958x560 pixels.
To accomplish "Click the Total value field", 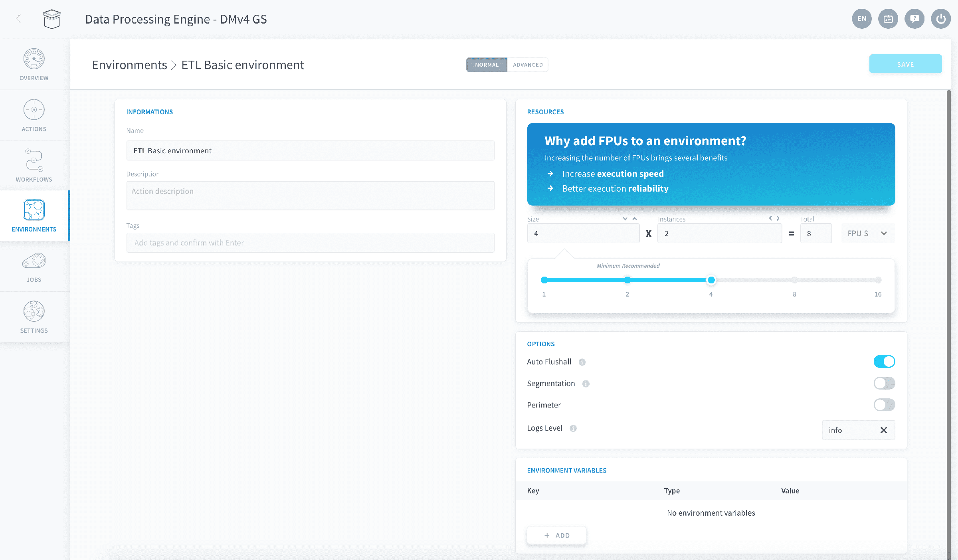I will pos(816,233).
